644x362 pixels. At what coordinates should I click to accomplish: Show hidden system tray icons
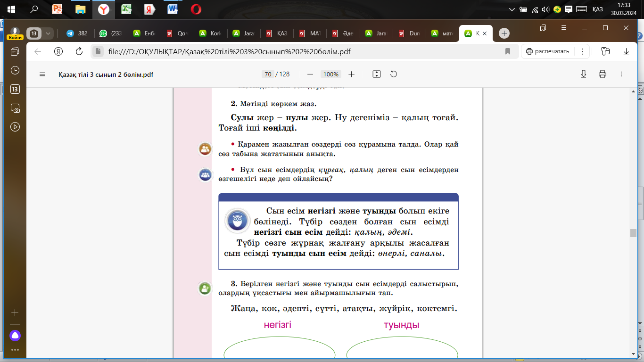pos(512,9)
